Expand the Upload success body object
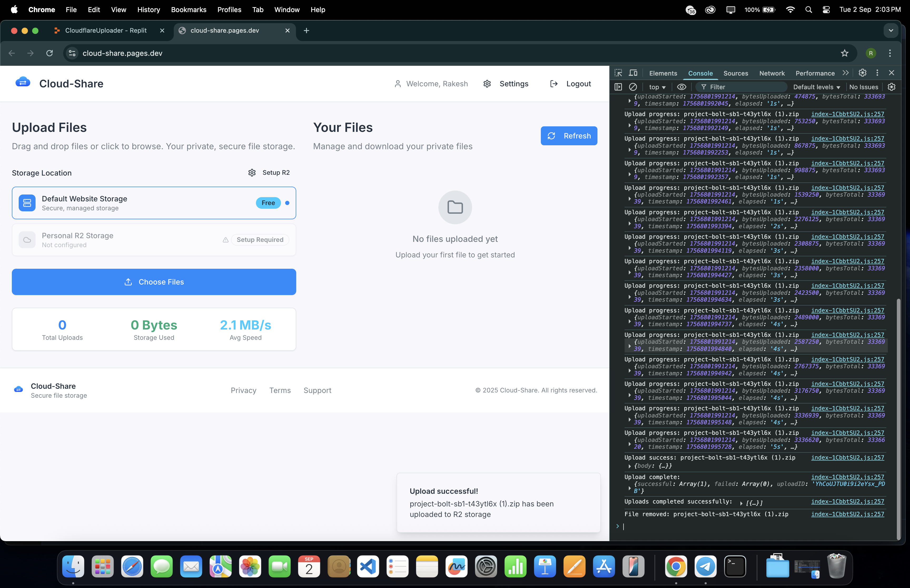The height and width of the screenshot is (588, 910). 629,466
